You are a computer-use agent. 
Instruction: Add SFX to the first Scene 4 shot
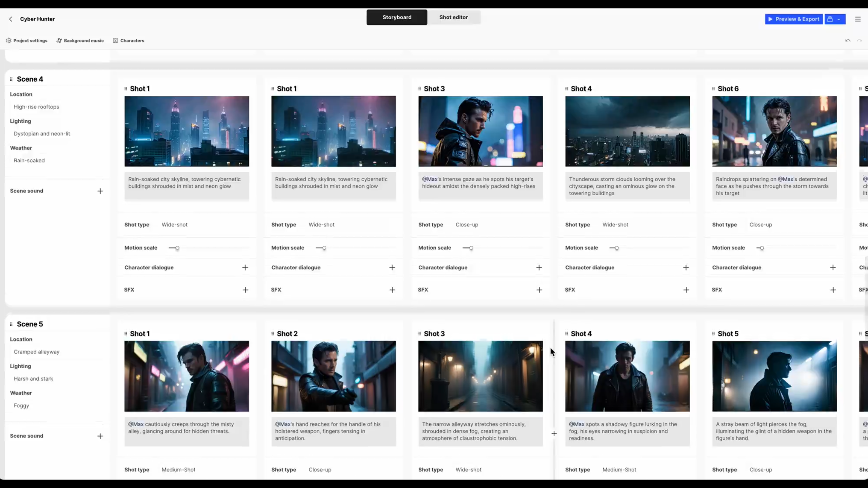coord(245,290)
